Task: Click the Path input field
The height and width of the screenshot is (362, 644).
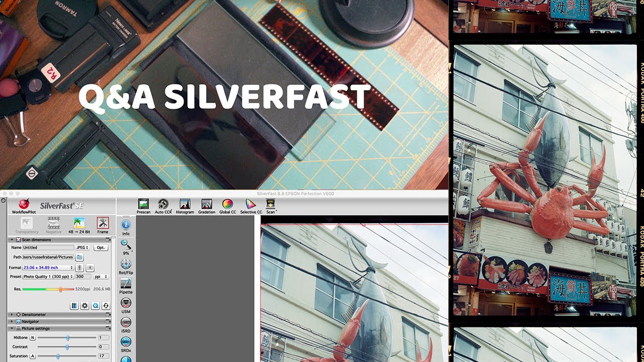Action: tap(48, 257)
